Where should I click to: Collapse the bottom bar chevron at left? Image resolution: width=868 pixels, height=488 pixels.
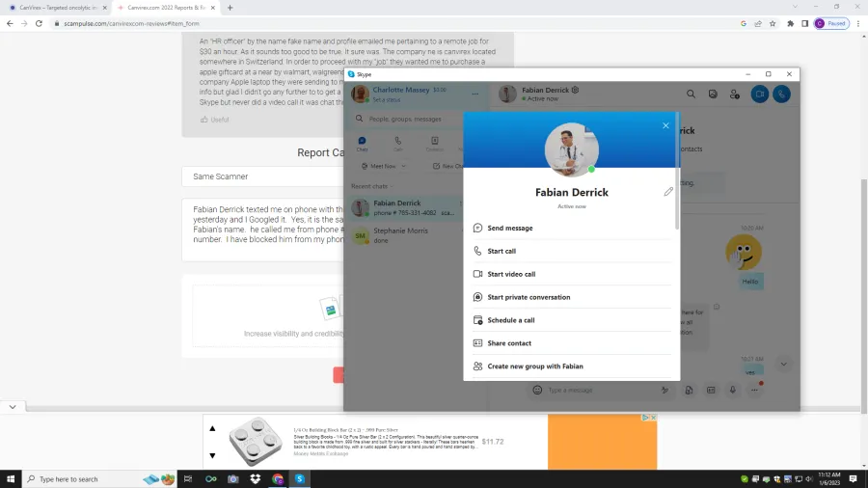[13, 407]
